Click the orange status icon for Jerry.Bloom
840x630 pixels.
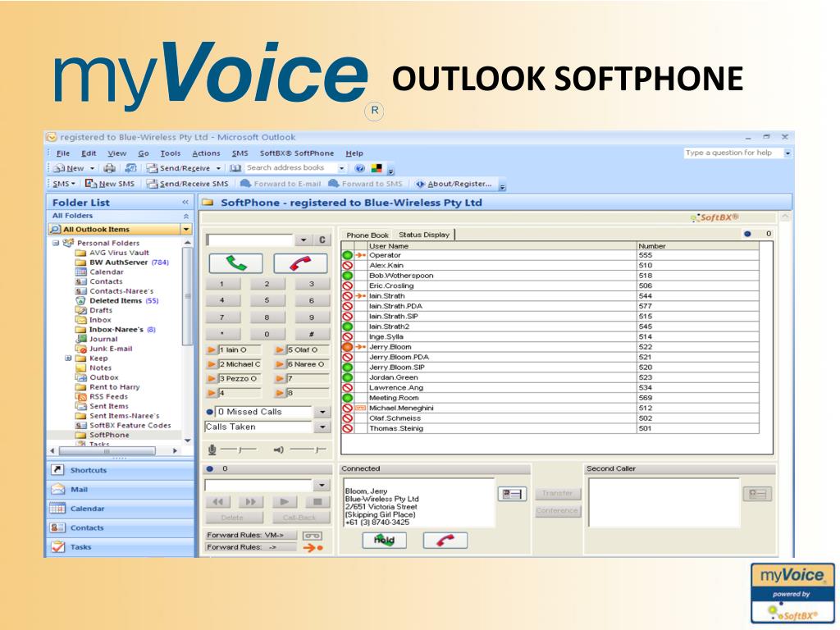[x=347, y=347]
